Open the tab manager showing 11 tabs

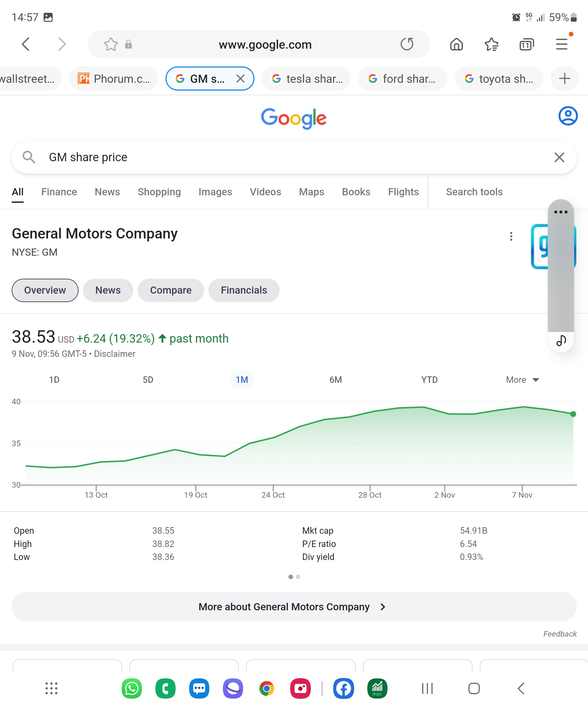coord(526,44)
